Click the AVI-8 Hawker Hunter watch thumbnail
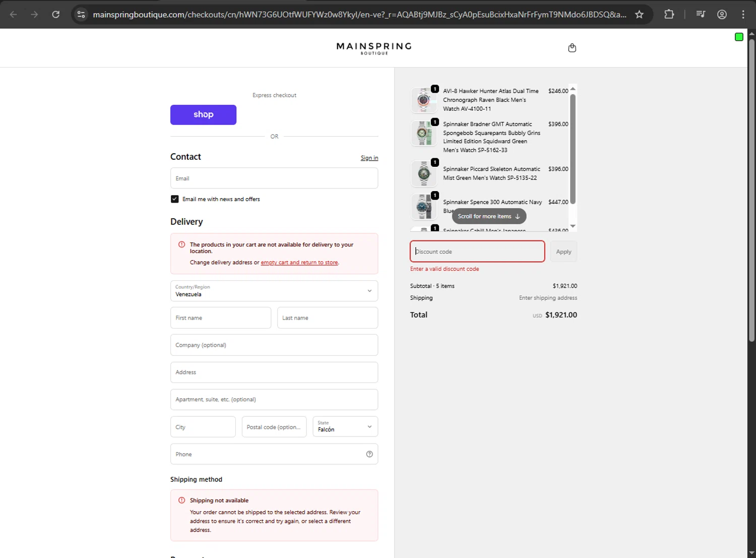756x558 pixels. [x=424, y=100]
